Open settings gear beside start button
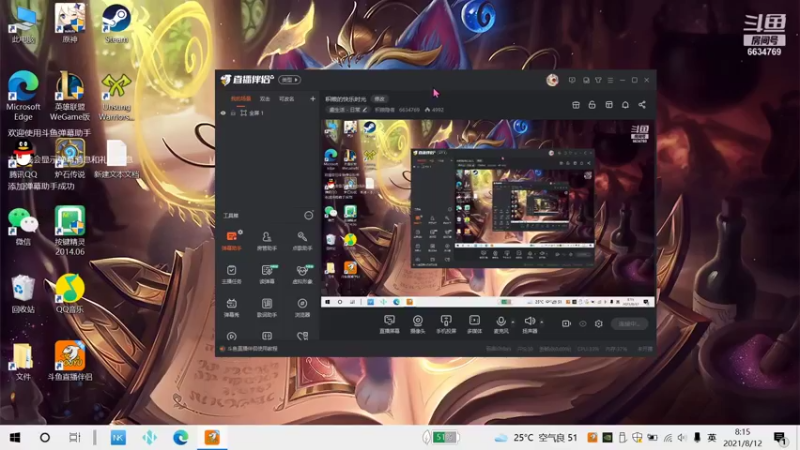This screenshot has width=800, height=450. pyautogui.click(x=598, y=323)
